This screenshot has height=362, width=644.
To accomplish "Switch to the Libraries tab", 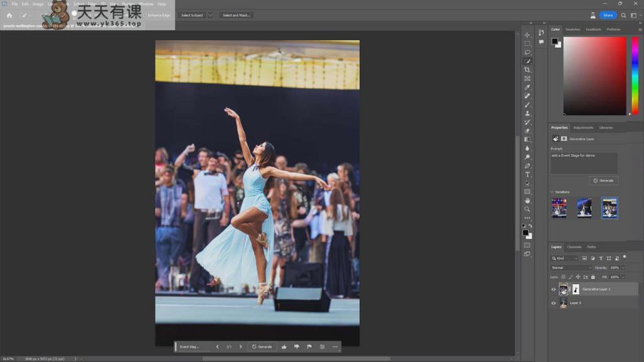I will click(x=606, y=128).
